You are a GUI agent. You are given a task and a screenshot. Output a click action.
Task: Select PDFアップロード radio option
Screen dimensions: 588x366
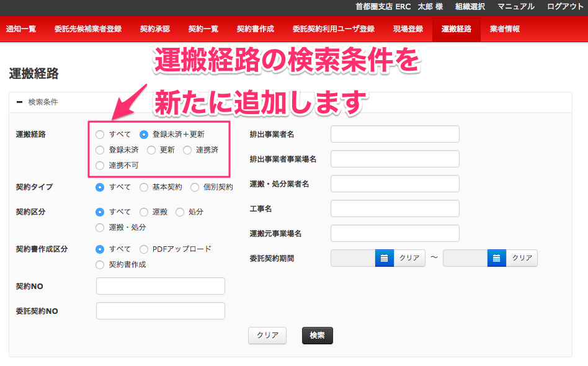(144, 249)
